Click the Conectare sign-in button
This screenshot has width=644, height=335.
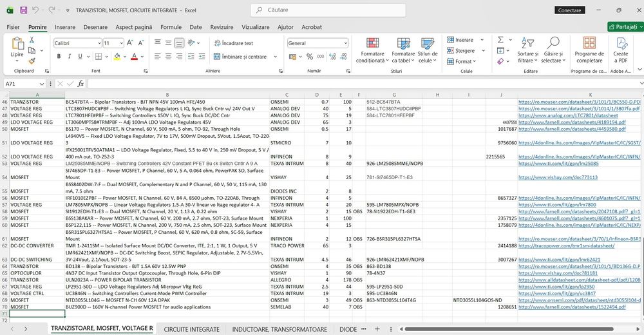[x=570, y=10]
